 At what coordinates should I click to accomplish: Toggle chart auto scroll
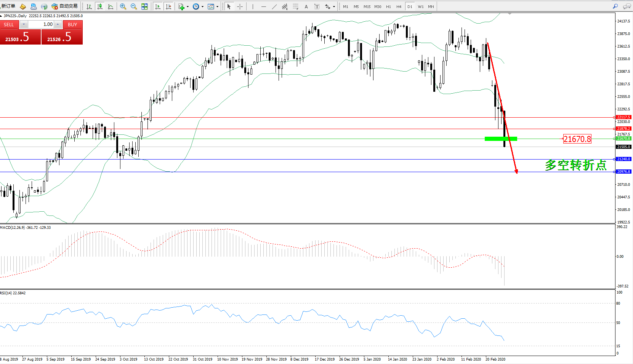pos(158,6)
